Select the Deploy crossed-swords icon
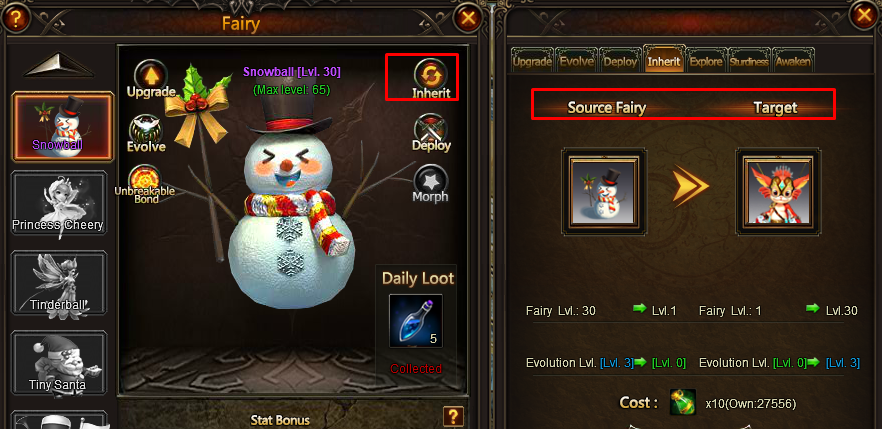The width and height of the screenshot is (882, 429). point(431,129)
